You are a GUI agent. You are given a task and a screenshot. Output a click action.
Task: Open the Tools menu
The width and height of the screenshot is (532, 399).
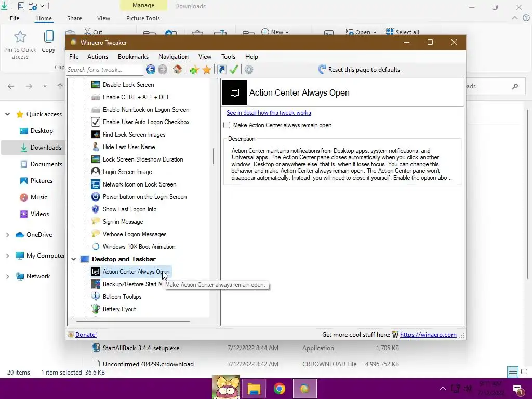coord(229,57)
